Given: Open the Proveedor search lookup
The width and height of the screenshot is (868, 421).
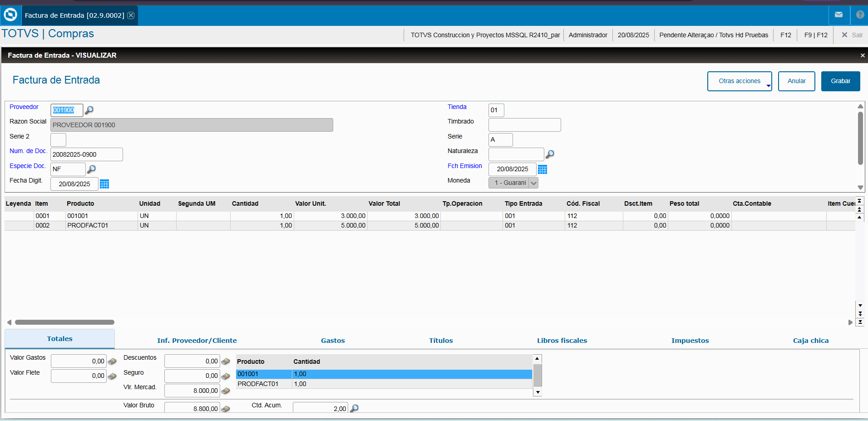Looking at the screenshot, I should tap(89, 110).
